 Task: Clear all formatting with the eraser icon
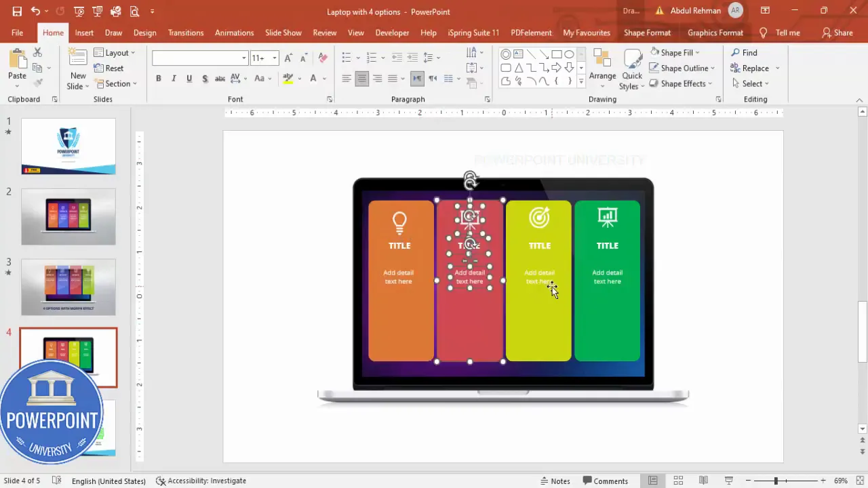pos(323,58)
